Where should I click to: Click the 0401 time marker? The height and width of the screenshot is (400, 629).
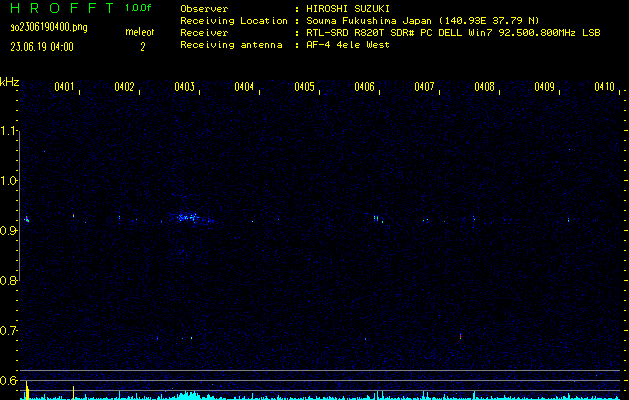(x=64, y=87)
